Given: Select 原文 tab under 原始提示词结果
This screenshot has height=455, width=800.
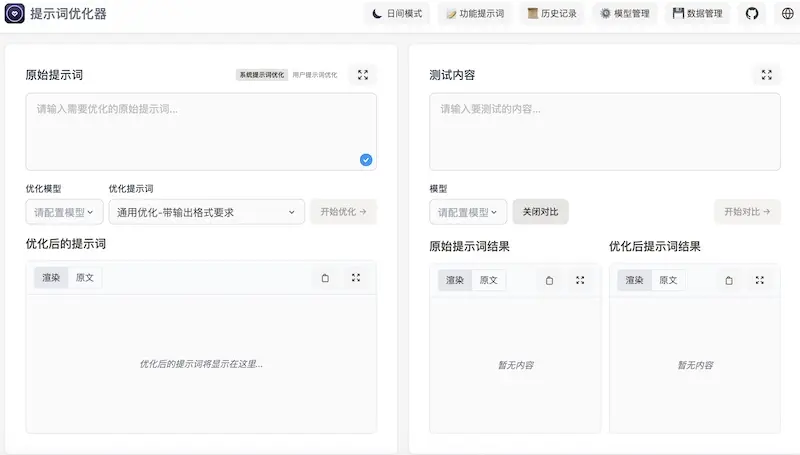Looking at the screenshot, I should click(488, 280).
